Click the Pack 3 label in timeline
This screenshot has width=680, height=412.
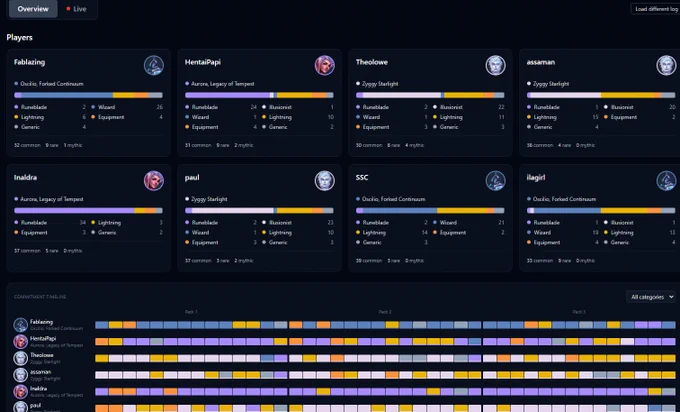[579, 312]
